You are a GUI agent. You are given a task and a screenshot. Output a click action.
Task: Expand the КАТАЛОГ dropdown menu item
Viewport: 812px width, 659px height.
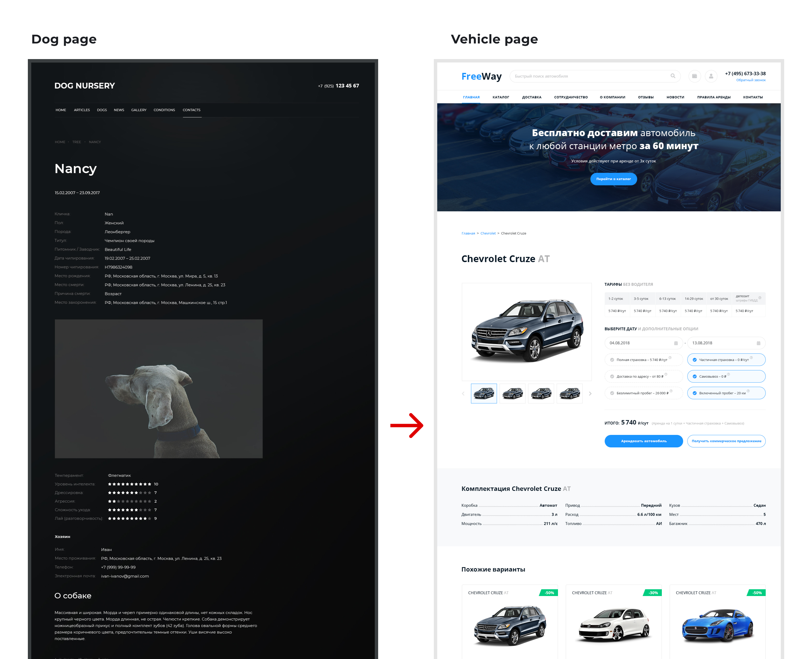[500, 98]
